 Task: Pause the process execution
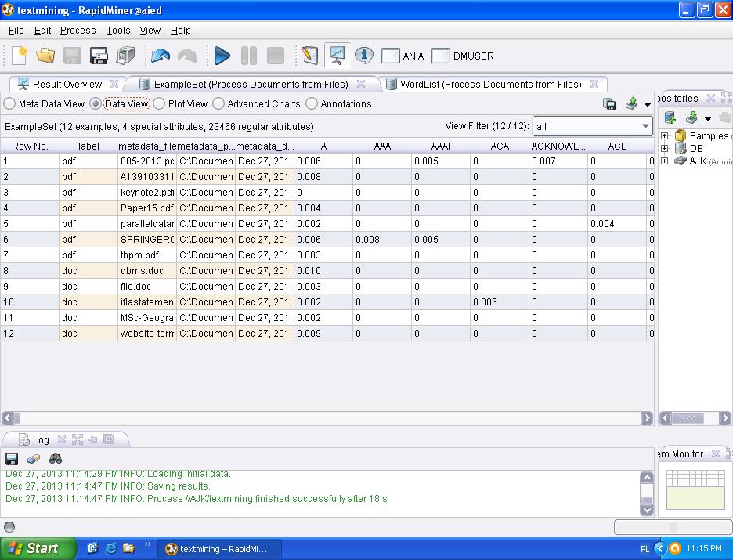point(249,56)
